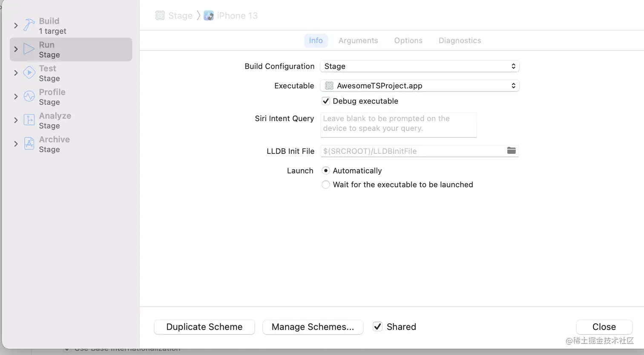Screen dimensions: 644x355
Task: Open the Build Configuration dropdown
Action: [x=420, y=66]
